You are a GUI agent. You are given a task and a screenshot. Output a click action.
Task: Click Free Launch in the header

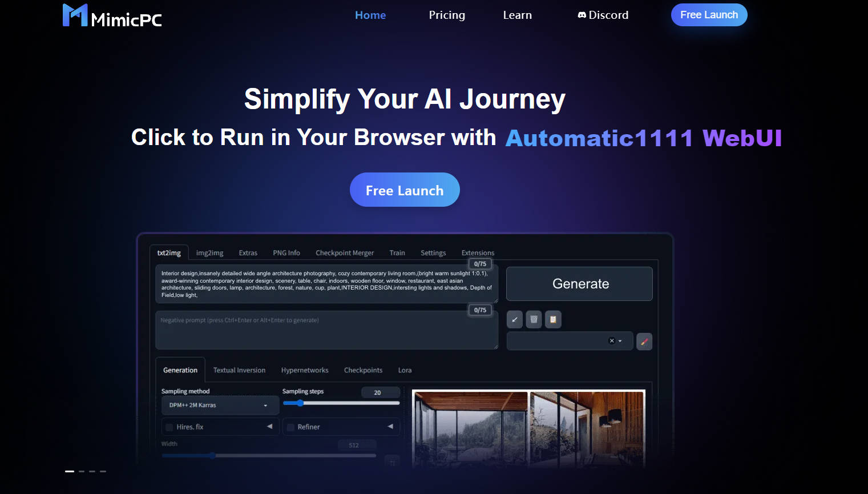tap(709, 15)
